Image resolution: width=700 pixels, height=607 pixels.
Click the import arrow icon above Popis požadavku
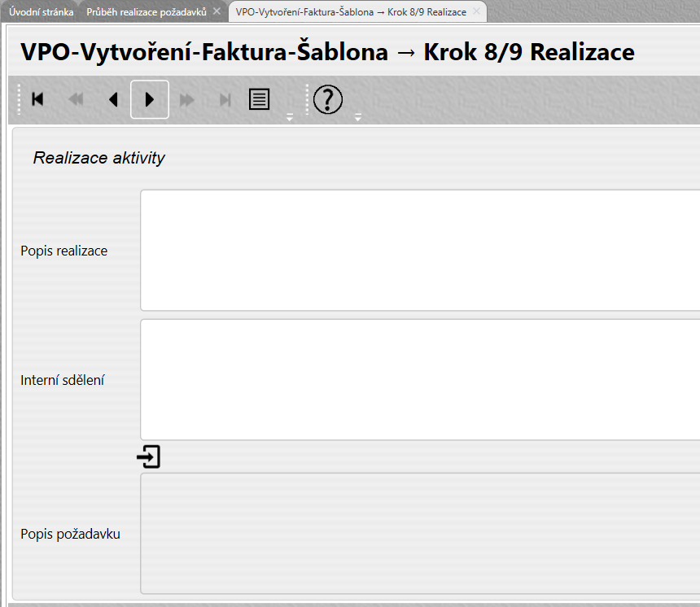click(x=149, y=457)
